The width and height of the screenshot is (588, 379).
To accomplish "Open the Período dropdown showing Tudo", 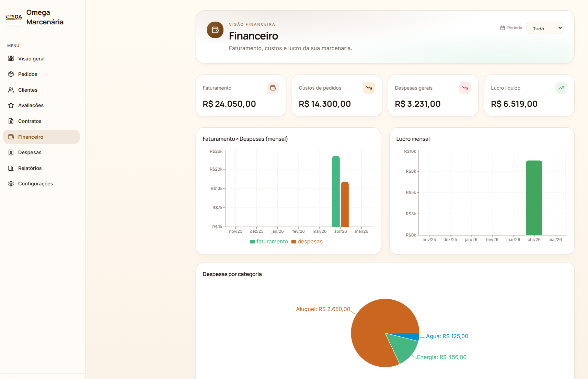I will coord(545,28).
